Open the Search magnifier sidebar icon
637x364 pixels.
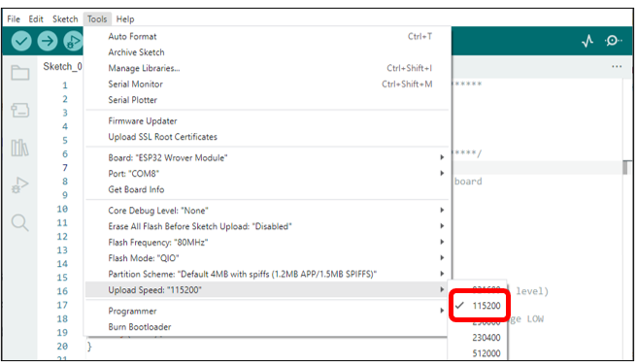pos(19,222)
